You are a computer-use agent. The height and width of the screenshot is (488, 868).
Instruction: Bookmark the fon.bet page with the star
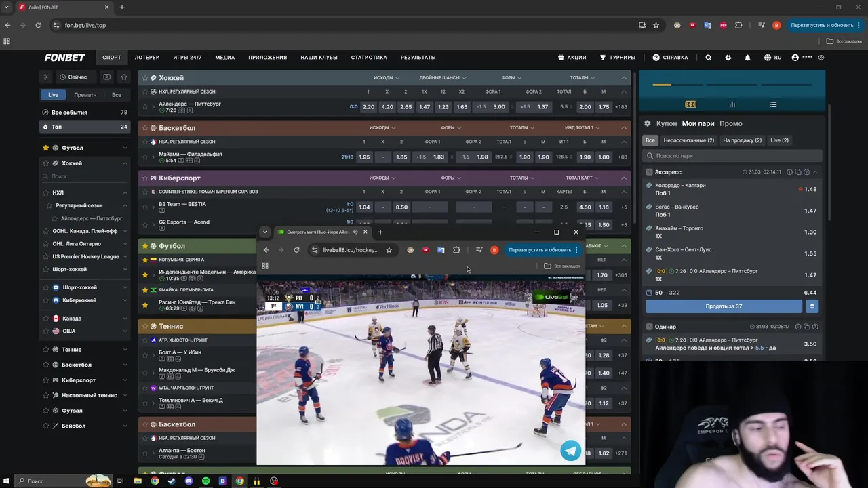pos(656,25)
